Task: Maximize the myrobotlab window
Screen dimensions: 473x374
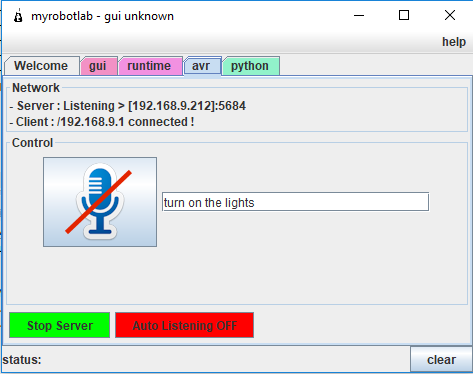Action: click(404, 15)
